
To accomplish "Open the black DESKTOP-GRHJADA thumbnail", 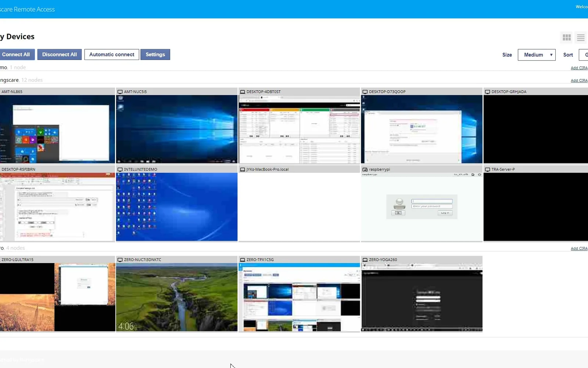I will (536, 129).
